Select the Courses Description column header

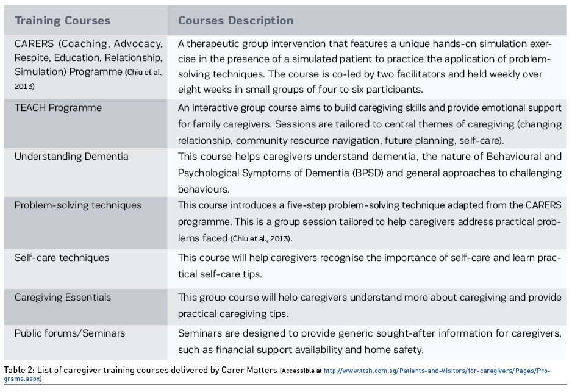click(x=235, y=20)
